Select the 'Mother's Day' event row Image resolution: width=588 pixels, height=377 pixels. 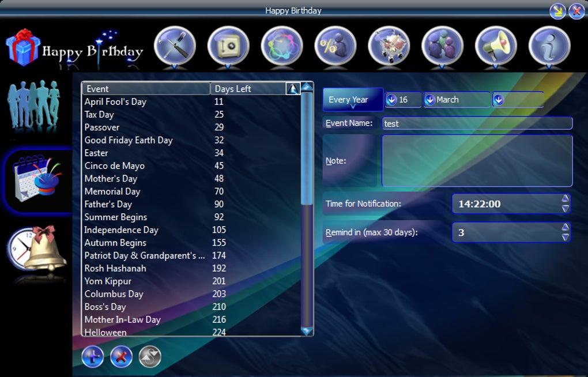(x=191, y=179)
